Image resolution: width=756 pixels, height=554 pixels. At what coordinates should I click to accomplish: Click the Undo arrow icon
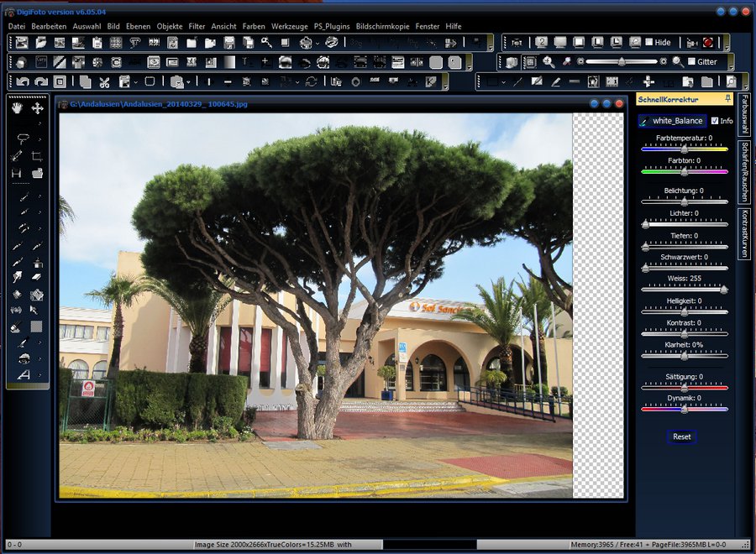(22, 82)
